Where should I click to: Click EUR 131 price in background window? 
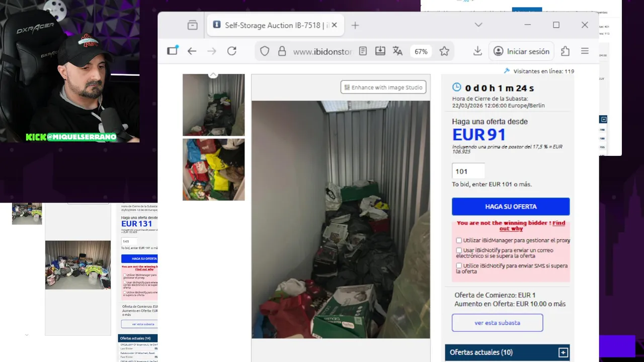(x=136, y=224)
